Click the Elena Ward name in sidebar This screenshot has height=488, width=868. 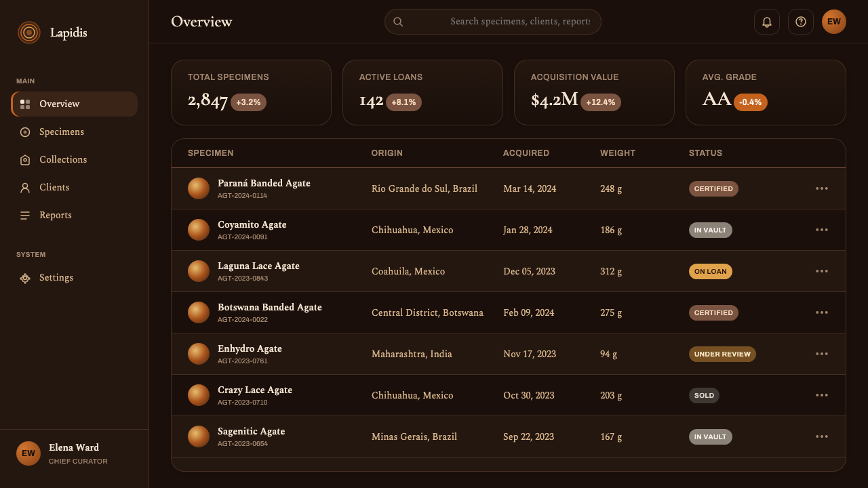pyautogui.click(x=74, y=448)
